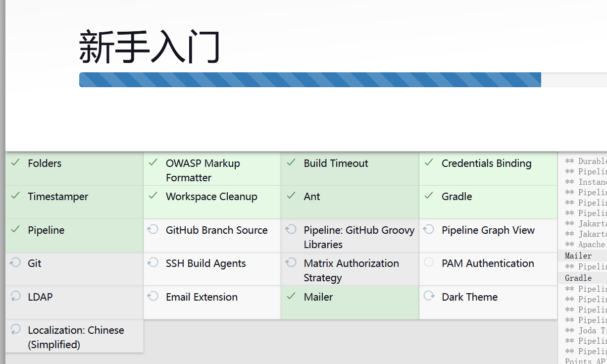Click the spinner icon by SSH Build Agents
Viewport: 607px width, 364px height.
click(x=153, y=262)
